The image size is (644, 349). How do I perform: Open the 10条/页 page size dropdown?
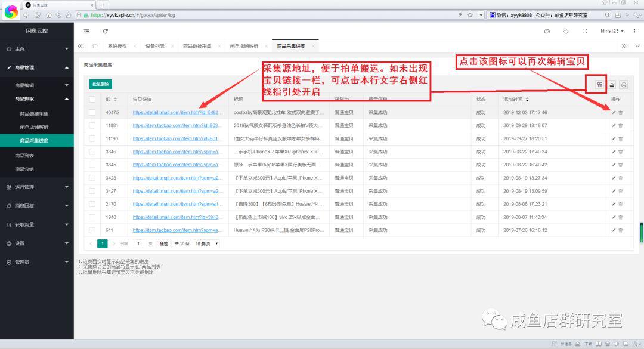click(206, 243)
